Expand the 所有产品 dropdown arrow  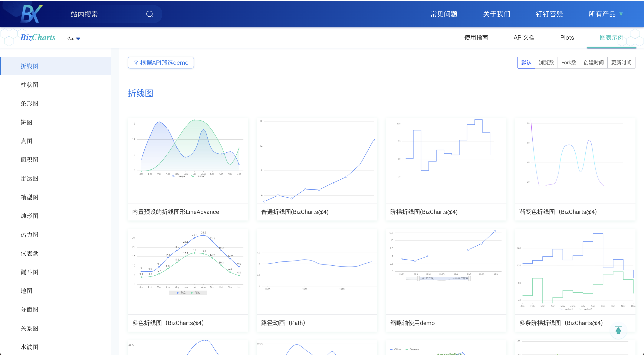(x=621, y=14)
